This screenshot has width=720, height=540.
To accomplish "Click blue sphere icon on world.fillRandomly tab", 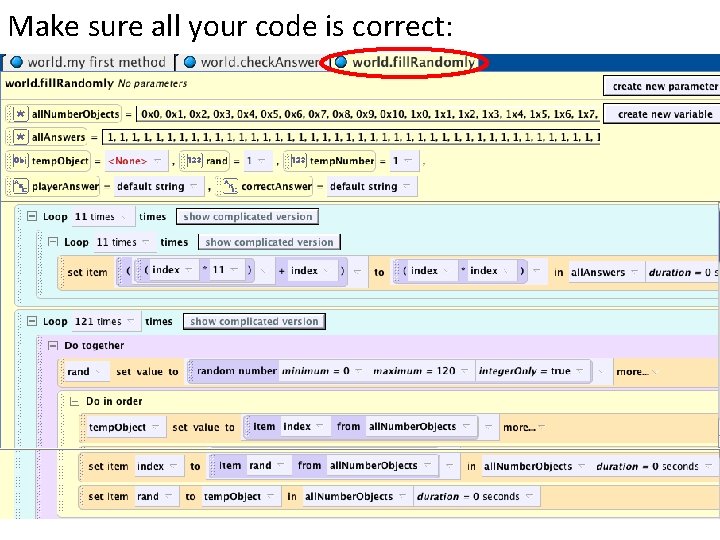I will point(341,62).
